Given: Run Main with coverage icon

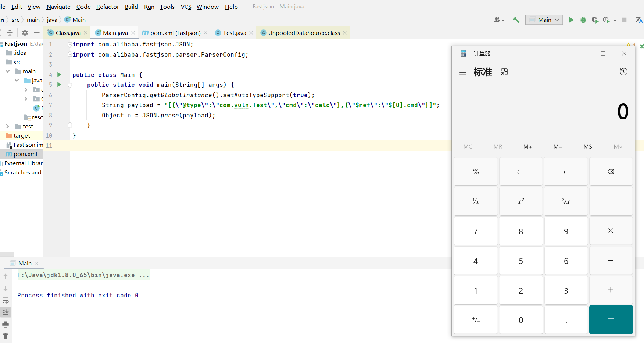Looking at the screenshot, I should [x=595, y=20].
